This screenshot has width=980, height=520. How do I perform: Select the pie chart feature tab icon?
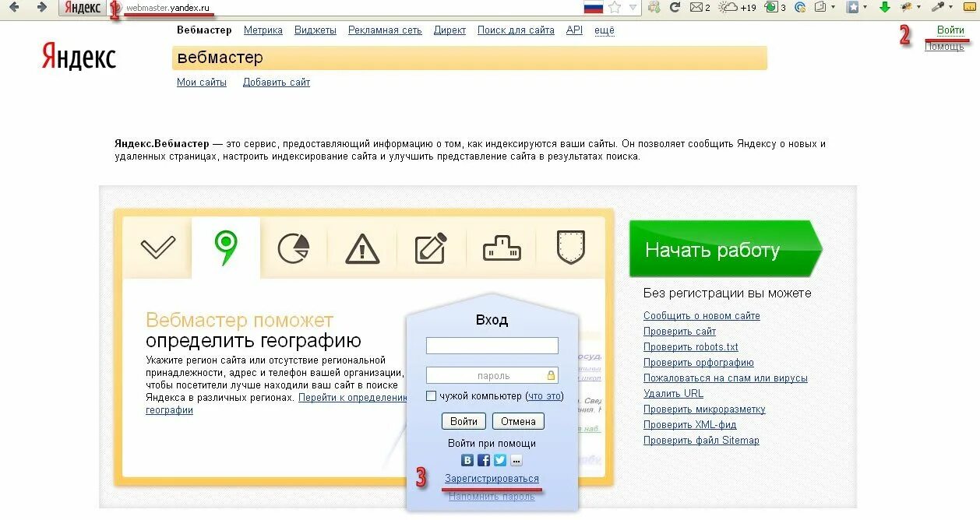click(294, 249)
